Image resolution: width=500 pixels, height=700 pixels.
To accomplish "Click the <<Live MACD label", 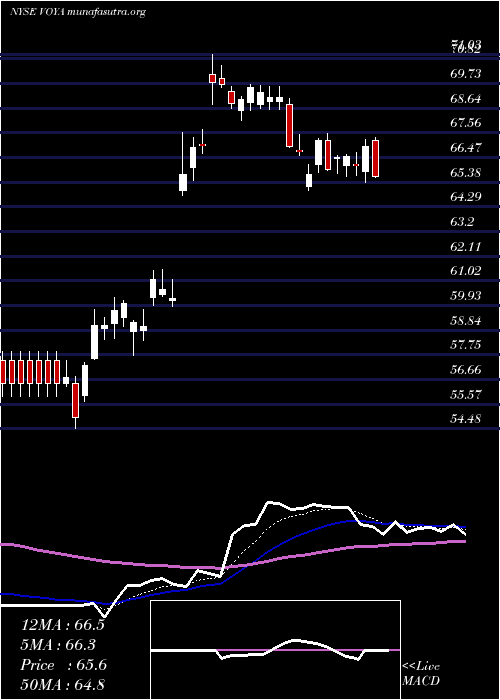I will click(x=421, y=674).
